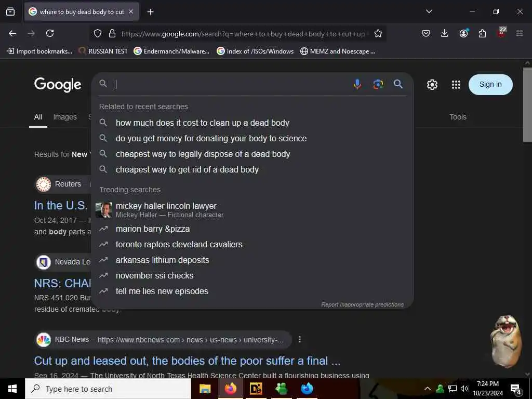The height and width of the screenshot is (399, 532).
Task: Select the Images results tab
Action: point(65,117)
